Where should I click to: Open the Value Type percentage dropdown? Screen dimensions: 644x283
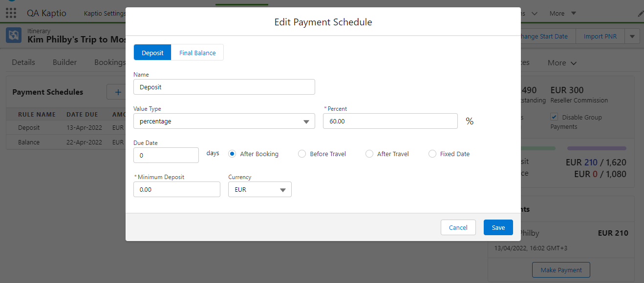224,121
